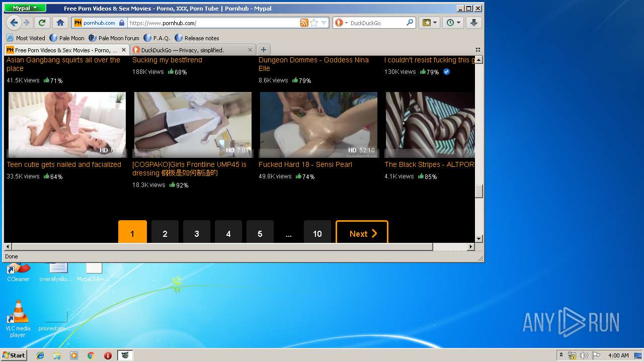644x362 pixels.
Task: Launch Internet Explorer from the taskbar
Action: [x=40, y=355]
